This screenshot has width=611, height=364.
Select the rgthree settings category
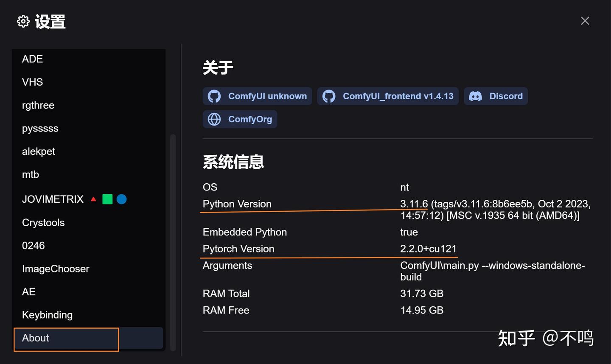(x=38, y=105)
